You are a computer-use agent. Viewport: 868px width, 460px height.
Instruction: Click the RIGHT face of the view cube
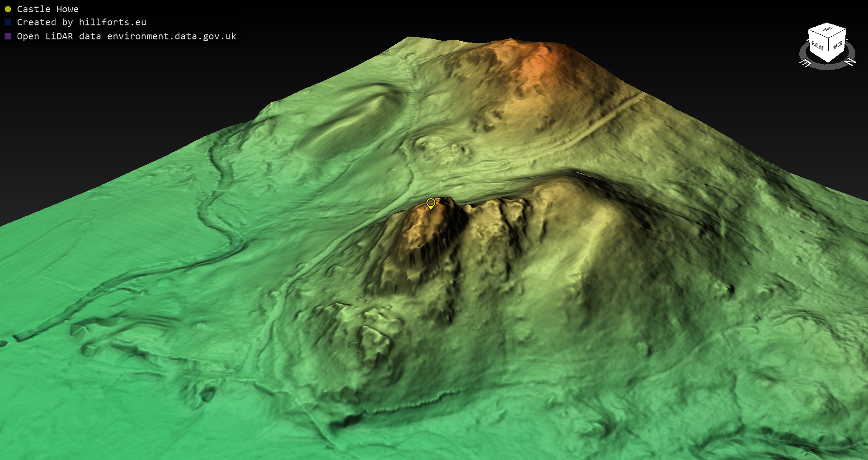point(817,46)
